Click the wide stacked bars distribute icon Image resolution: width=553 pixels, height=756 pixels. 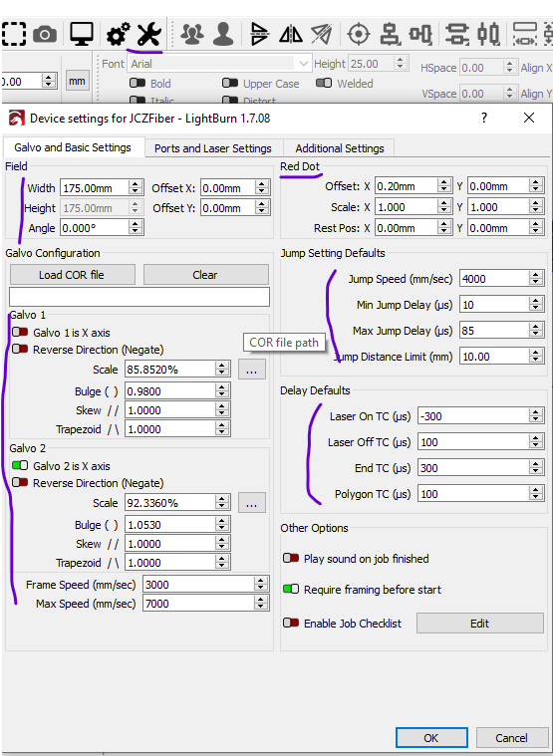point(457,35)
